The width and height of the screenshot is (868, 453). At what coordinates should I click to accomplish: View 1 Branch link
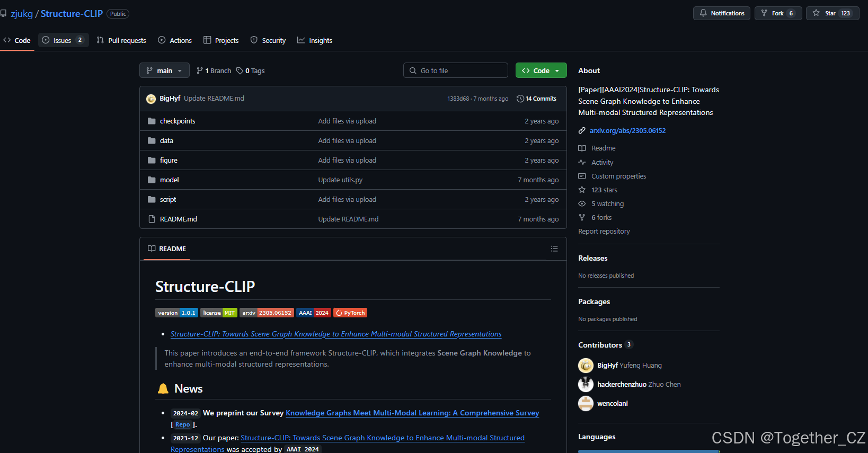click(x=214, y=70)
